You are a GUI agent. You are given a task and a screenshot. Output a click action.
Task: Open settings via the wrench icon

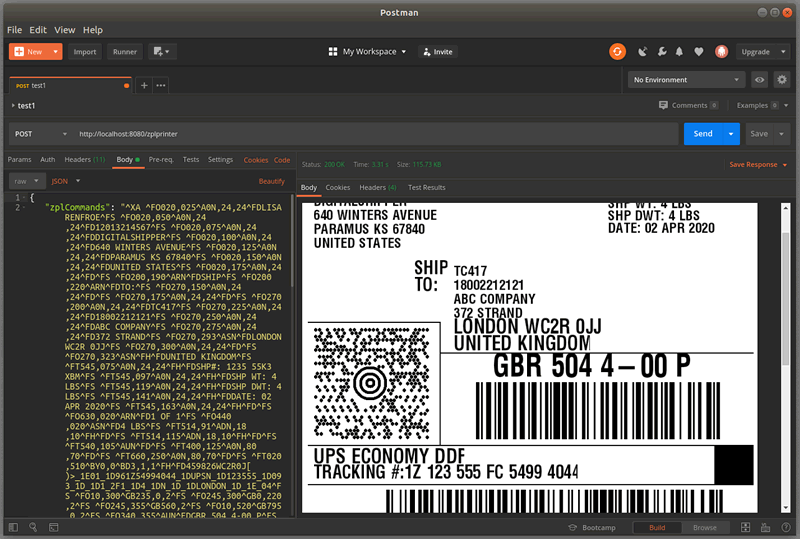661,51
